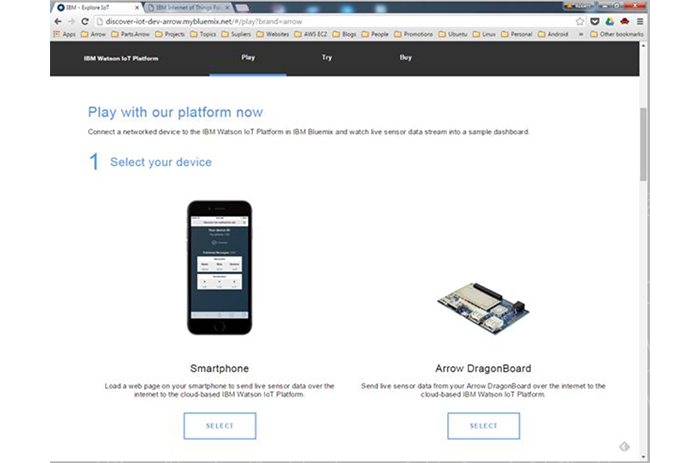Viewport: 700px width, 463px height.
Task: Click the Smartphone heading
Action: click(219, 368)
